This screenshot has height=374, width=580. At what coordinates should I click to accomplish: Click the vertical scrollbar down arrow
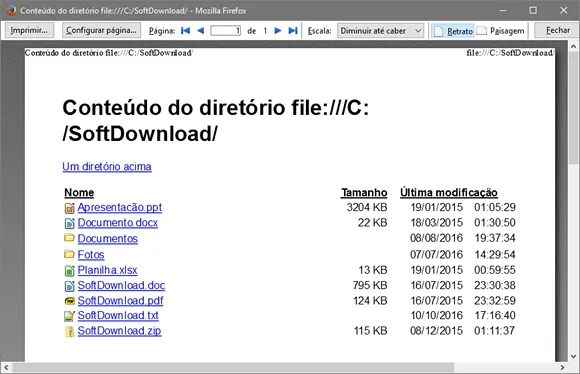point(574,356)
